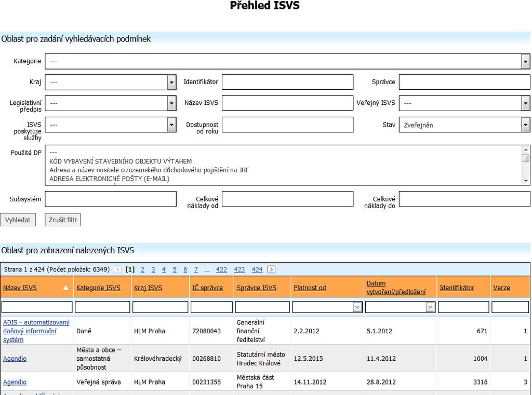Click the Vyhledat search button
This screenshot has width=532, height=395.
[x=18, y=220]
